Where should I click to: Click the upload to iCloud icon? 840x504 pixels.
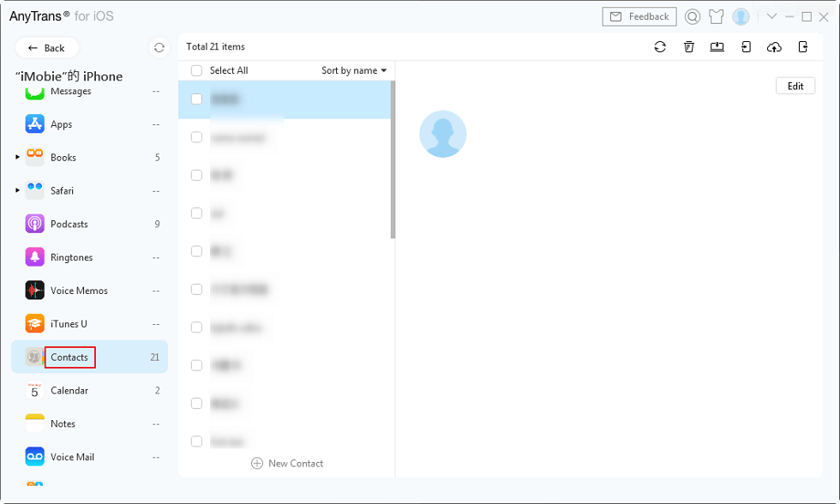tap(774, 47)
